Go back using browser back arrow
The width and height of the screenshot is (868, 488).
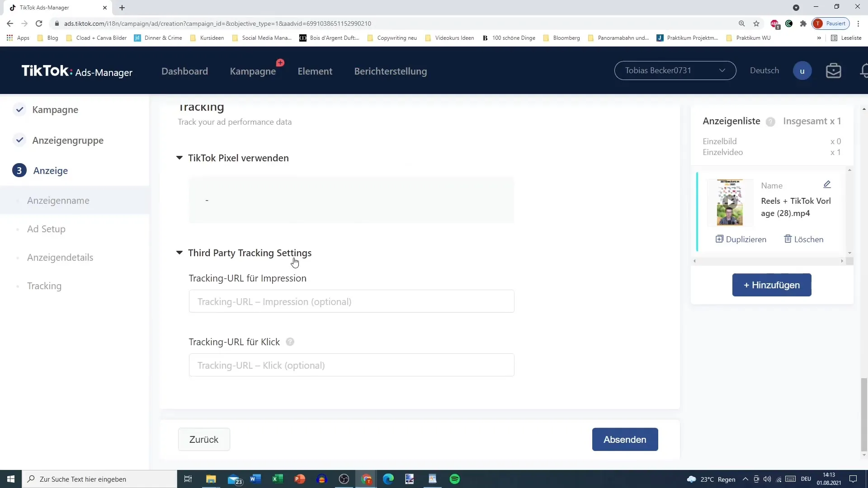pos(10,23)
